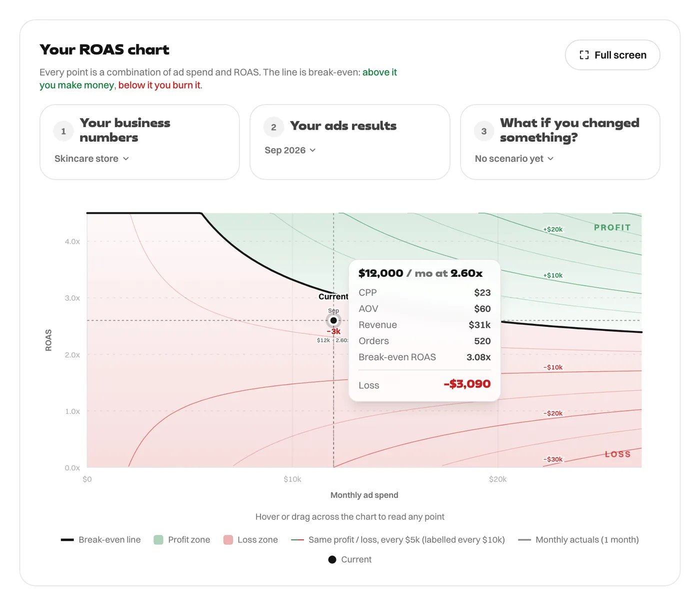The height and width of the screenshot is (606, 700).
Task: Click the Current black dot marker on chart
Action: tap(333, 320)
